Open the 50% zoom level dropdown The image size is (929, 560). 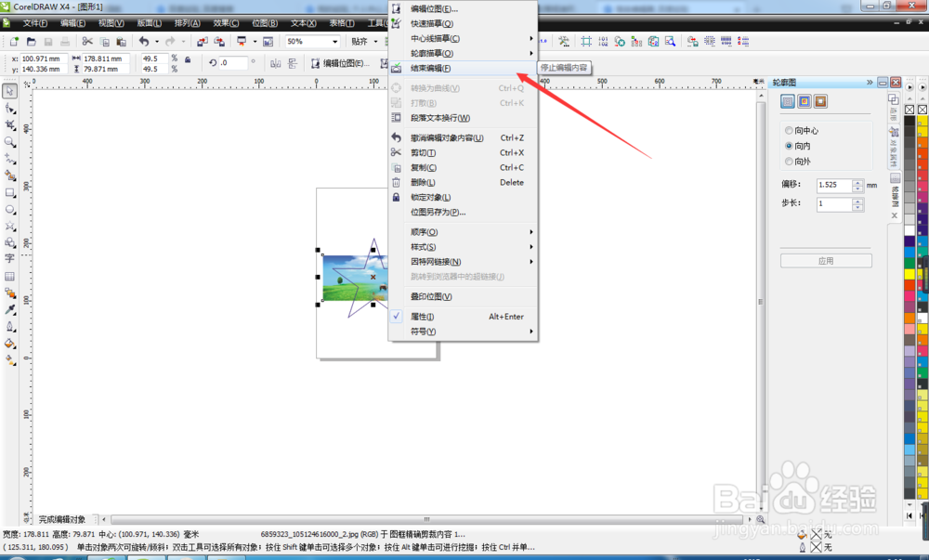pyautogui.click(x=334, y=42)
